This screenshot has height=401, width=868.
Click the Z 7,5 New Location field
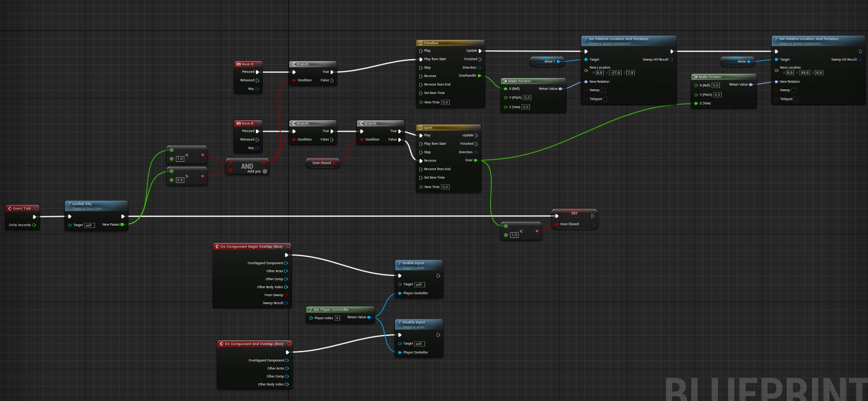[631, 73]
